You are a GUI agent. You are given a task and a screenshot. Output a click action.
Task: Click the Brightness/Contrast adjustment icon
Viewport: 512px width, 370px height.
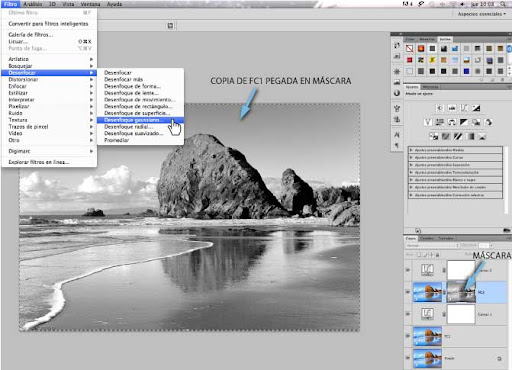pos(440,108)
